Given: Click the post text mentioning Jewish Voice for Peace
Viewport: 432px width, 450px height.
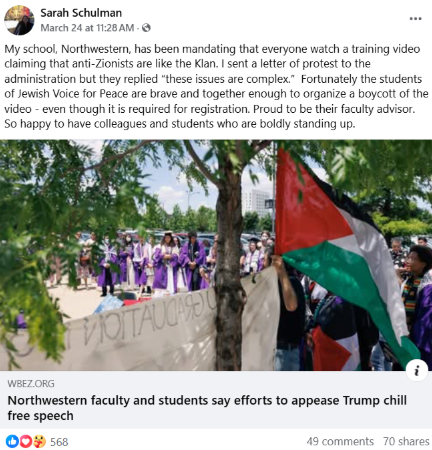Looking at the screenshot, I should pos(67,94).
